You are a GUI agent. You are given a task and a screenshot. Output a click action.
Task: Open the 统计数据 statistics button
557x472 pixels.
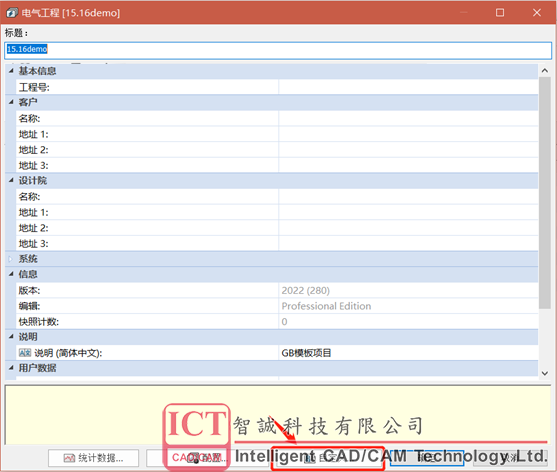click(93, 458)
